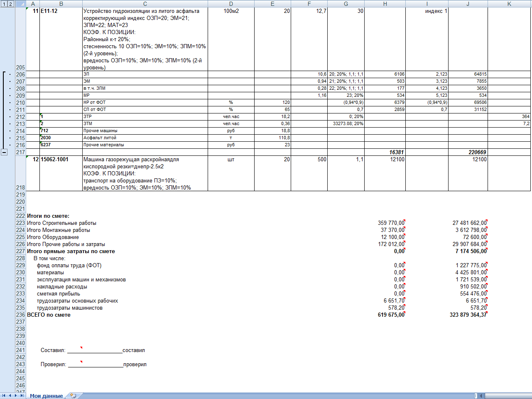Click the next sheet navigation arrow

point(16,396)
